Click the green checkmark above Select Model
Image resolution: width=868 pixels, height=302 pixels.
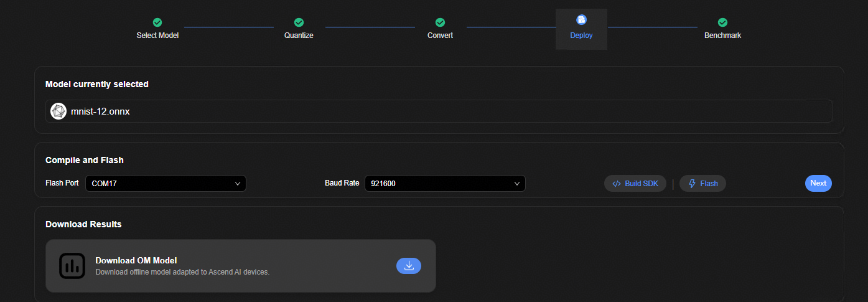tap(157, 22)
